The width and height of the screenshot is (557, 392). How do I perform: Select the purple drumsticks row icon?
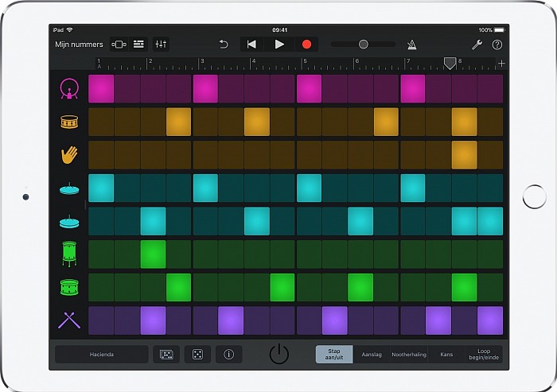(68, 320)
